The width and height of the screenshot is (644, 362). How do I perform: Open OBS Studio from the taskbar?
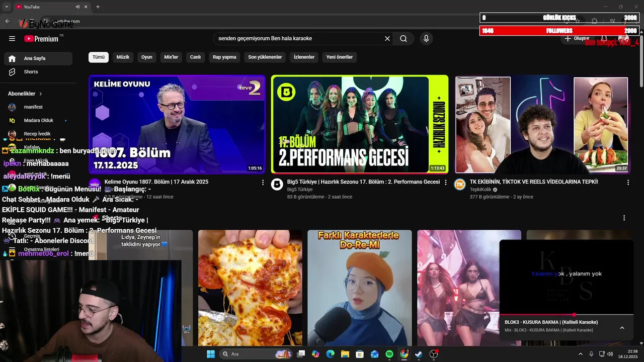click(434, 354)
